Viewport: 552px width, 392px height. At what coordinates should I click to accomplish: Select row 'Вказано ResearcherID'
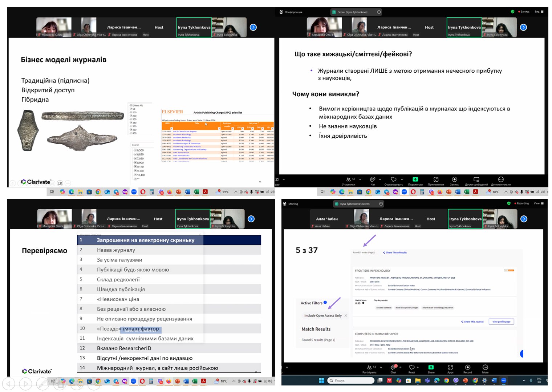point(169,348)
